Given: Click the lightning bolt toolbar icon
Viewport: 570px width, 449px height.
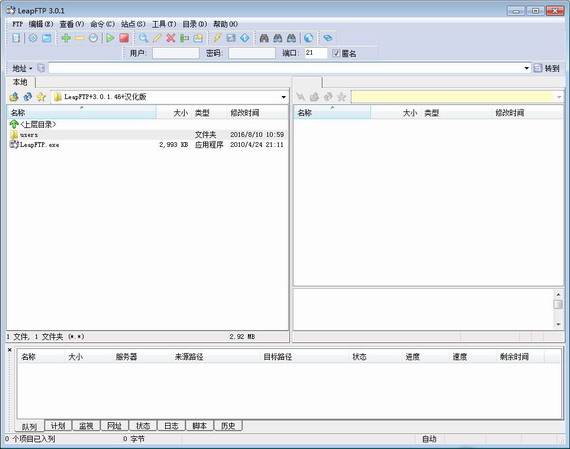Looking at the screenshot, I should 217,38.
